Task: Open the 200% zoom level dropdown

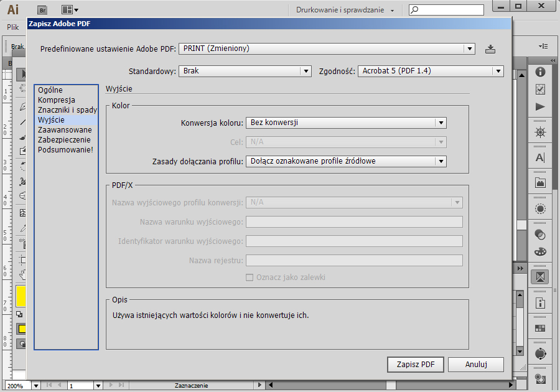Action: [x=35, y=386]
